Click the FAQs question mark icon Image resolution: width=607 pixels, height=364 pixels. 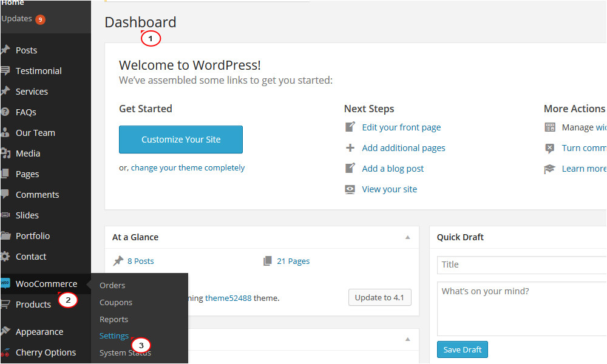pos(5,112)
